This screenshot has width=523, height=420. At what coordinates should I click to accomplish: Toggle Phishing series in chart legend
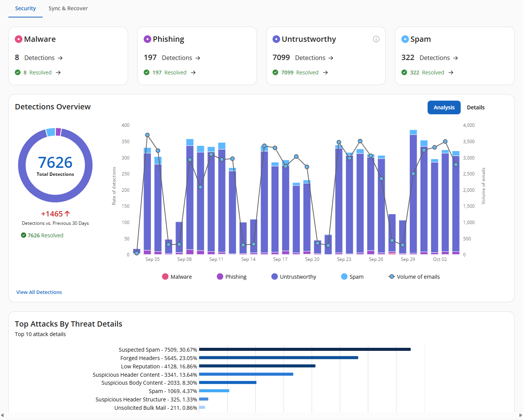(231, 277)
